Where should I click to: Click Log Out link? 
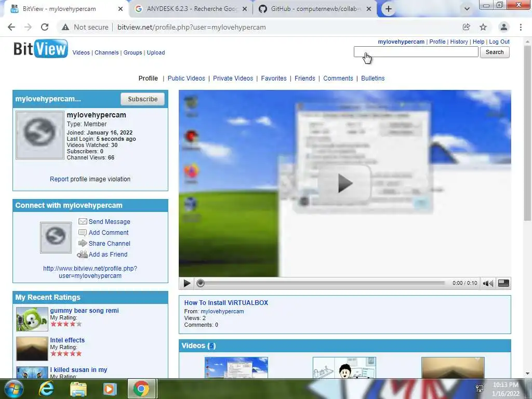click(x=499, y=42)
